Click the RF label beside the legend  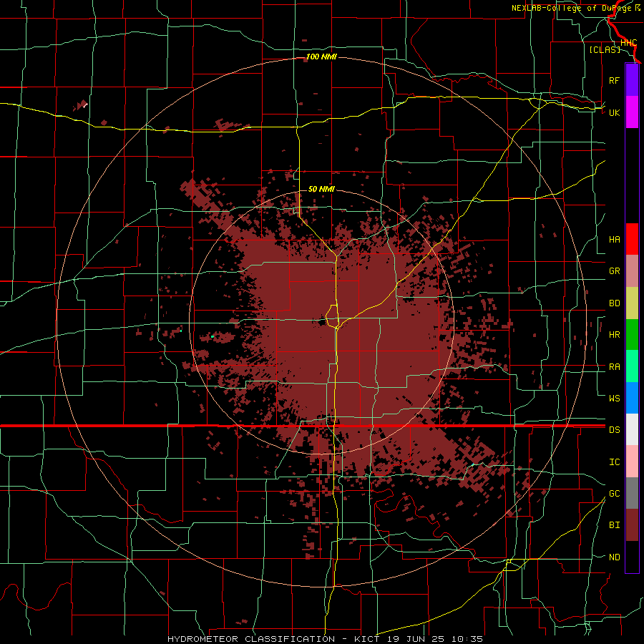click(x=614, y=80)
